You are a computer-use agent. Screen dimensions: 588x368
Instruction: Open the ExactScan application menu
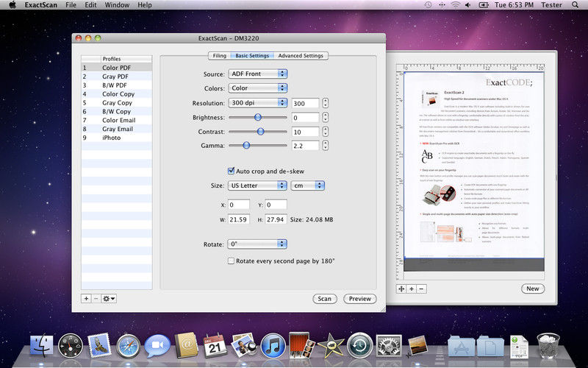point(41,5)
